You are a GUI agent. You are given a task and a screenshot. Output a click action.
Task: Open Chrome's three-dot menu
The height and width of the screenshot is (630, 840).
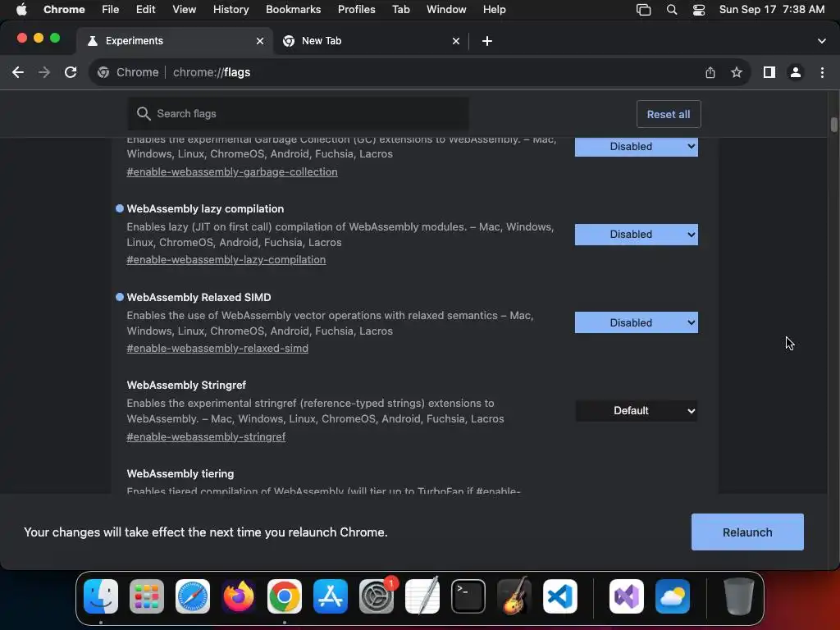822,72
